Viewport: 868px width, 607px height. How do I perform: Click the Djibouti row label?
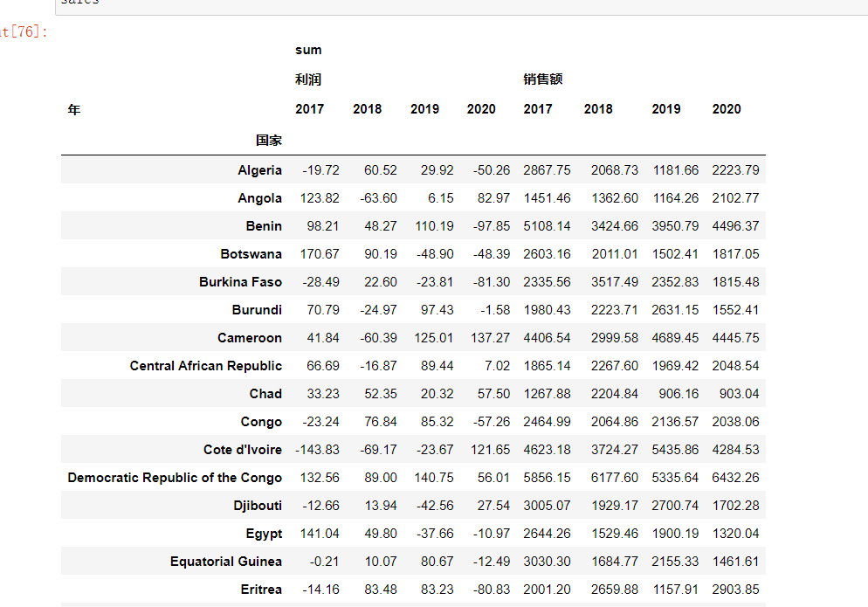point(258,506)
